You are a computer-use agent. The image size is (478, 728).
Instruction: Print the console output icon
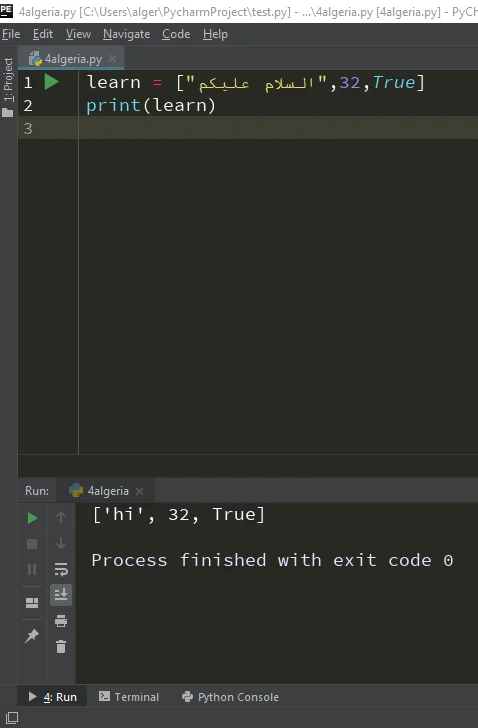click(x=61, y=621)
